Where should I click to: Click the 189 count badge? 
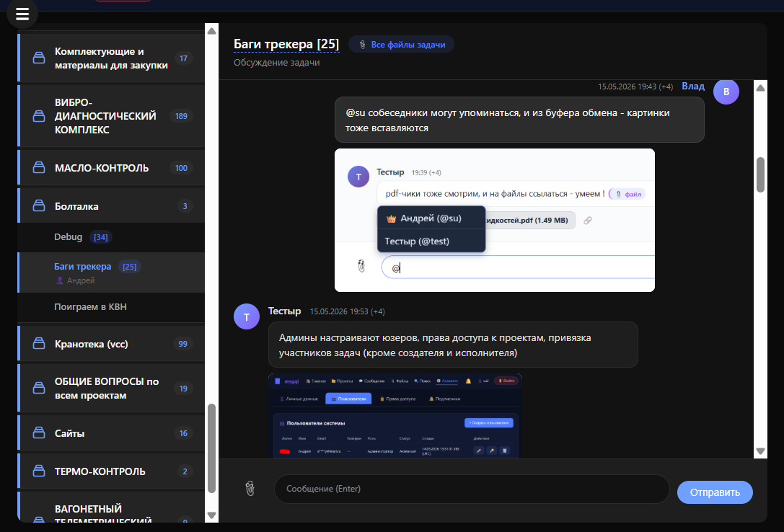tap(181, 116)
